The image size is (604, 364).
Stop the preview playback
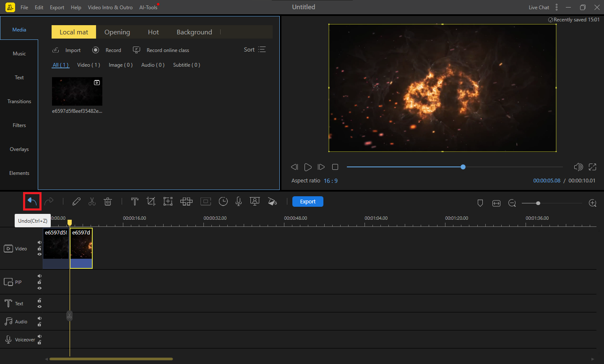[x=335, y=167]
